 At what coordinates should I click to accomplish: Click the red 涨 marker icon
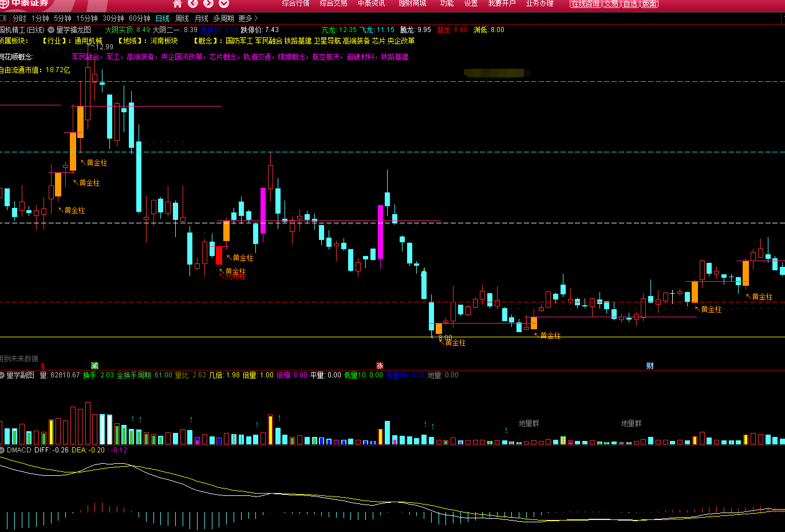coord(380,365)
